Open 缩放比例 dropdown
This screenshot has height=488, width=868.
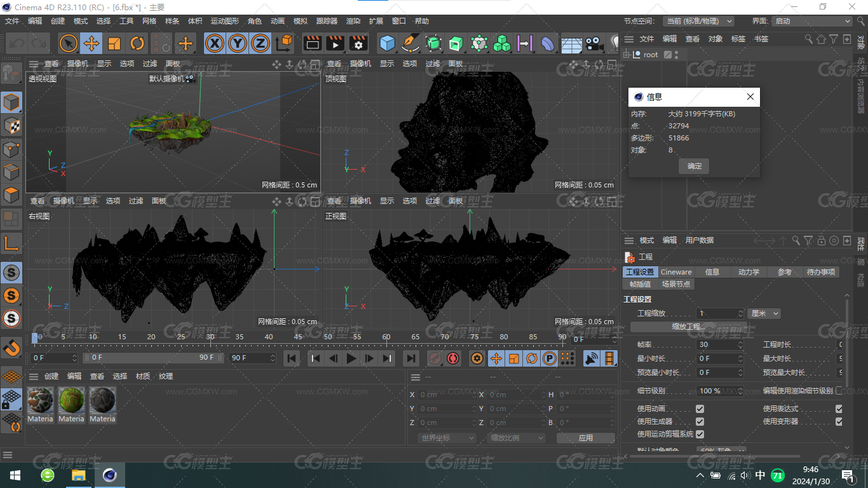517,438
